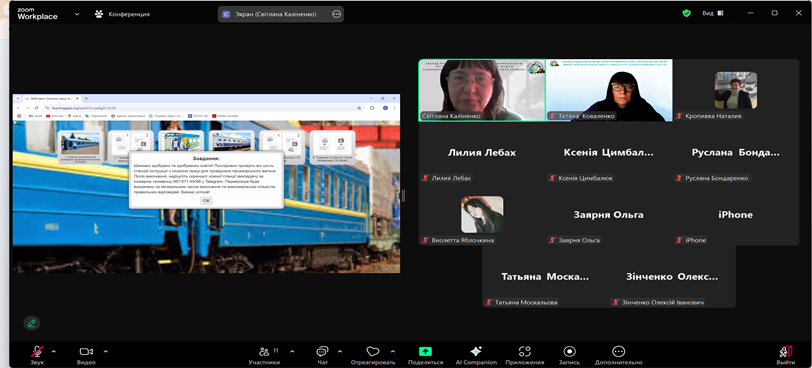
Task: Select the Заярня Ольга participant tile
Action: pyautogui.click(x=610, y=214)
